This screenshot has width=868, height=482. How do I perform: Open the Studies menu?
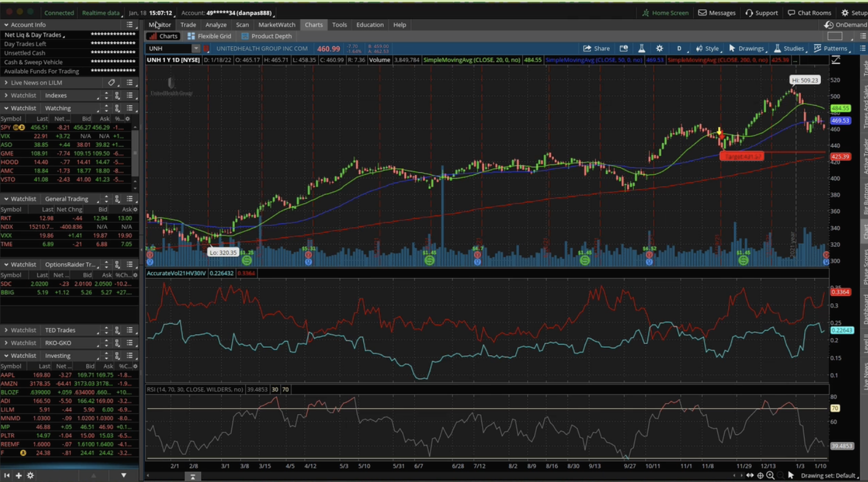pos(789,49)
